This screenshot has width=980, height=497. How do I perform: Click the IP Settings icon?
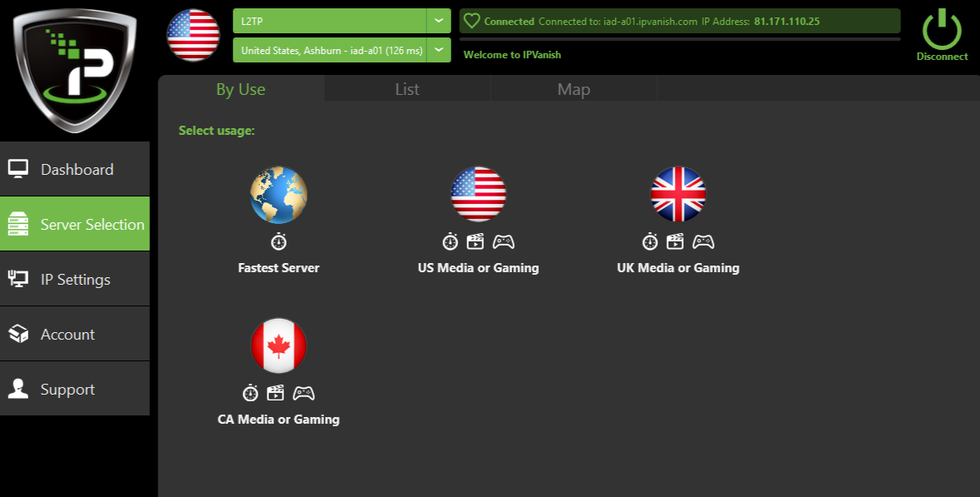tap(18, 279)
